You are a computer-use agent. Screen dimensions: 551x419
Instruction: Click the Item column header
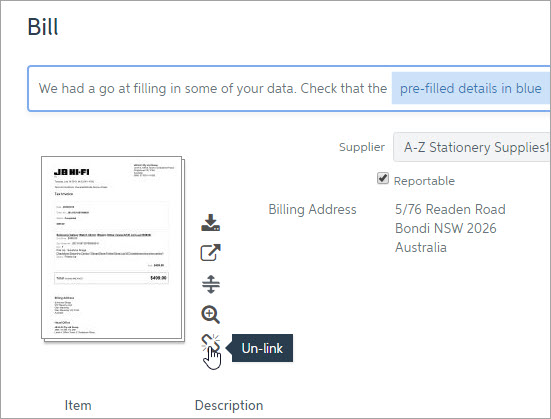pyautogui.click(x=78, y=405)
